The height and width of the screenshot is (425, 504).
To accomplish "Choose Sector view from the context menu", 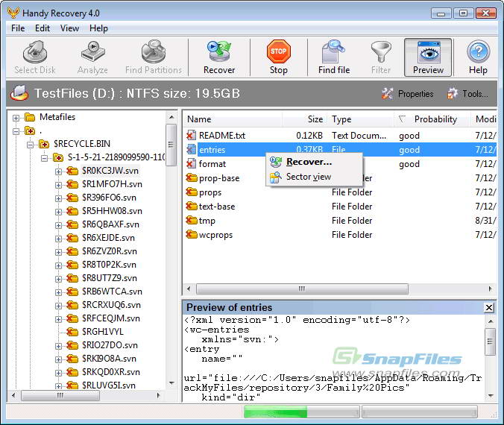I will [314, 177].
